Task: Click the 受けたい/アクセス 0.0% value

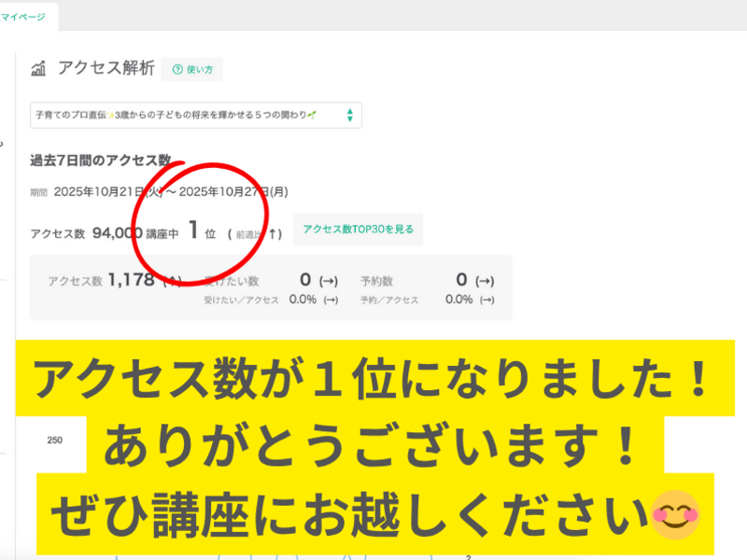Action: (302, 300)
